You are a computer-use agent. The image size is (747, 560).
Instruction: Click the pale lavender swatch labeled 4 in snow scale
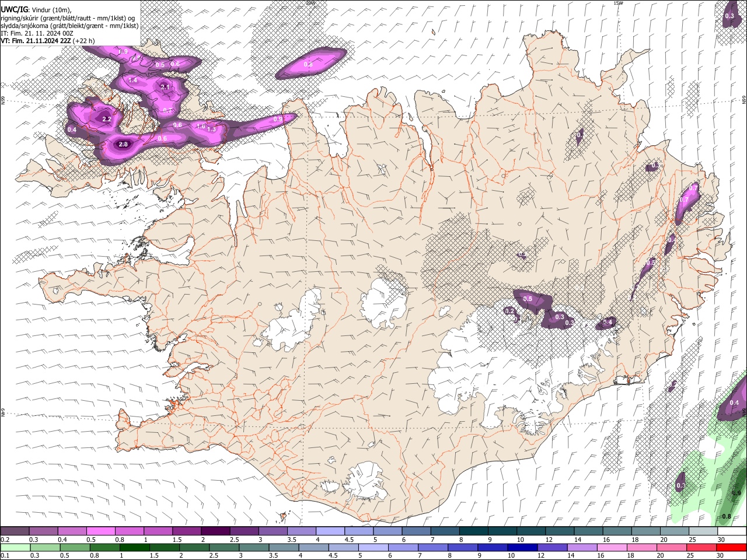[330, 531]
